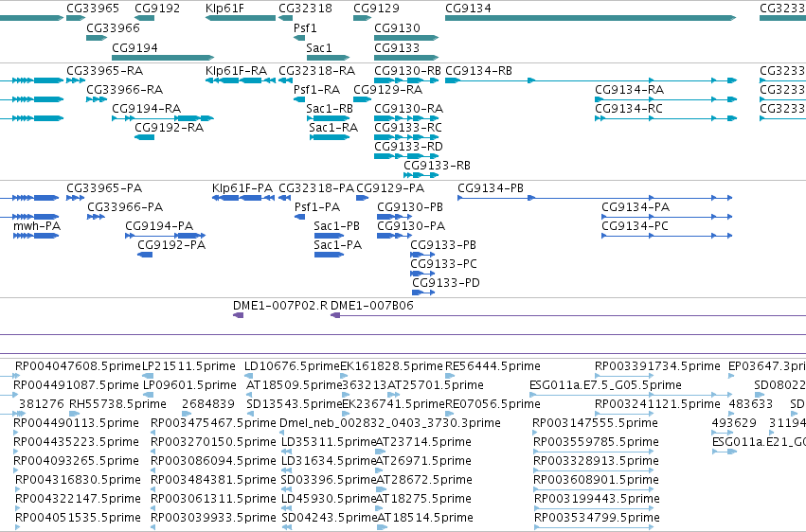Click the Sac1-RA transcript label
The height and width of the screenshot is (532, 806).
333,128
